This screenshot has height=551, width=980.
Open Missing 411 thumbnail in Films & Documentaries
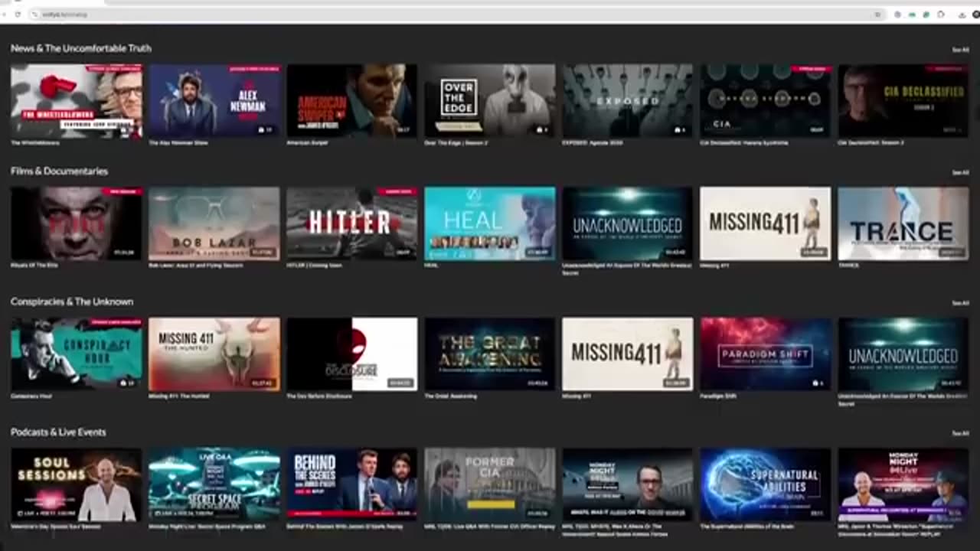click(766, 223)
